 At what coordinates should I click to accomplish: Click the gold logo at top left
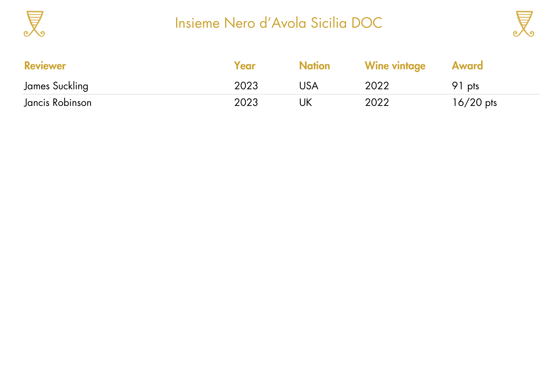(34, 24)
